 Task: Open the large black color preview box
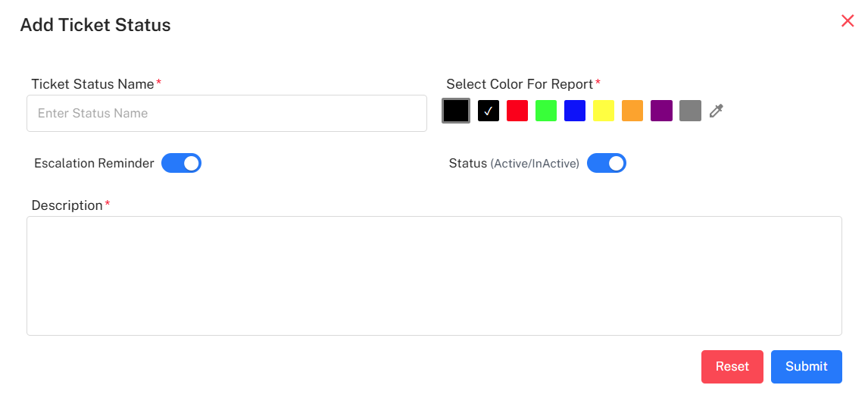[x=456, y=111]
